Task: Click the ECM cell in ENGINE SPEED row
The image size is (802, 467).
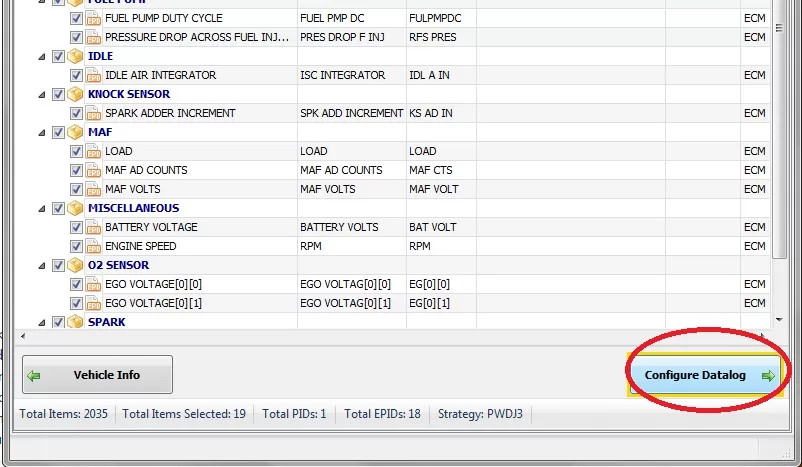Action: [x=755, y=246]
